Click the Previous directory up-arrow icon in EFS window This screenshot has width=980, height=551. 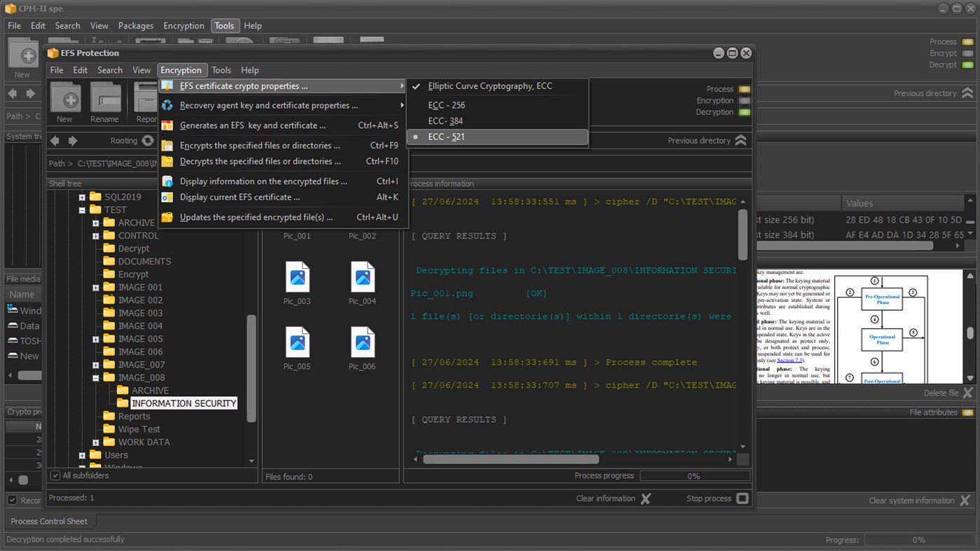point(740,141)
